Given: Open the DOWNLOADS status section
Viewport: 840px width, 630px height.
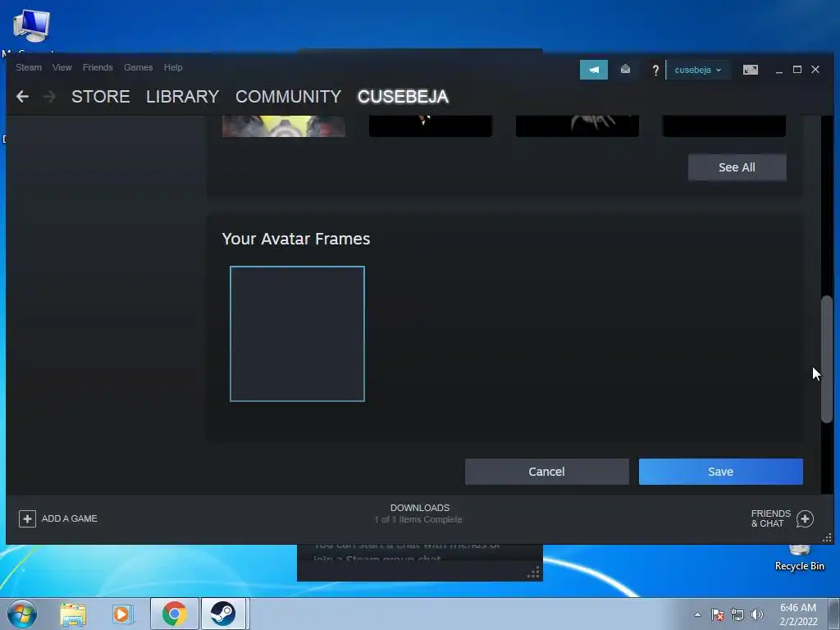Looking at the screenshot, I should (419, 514).
